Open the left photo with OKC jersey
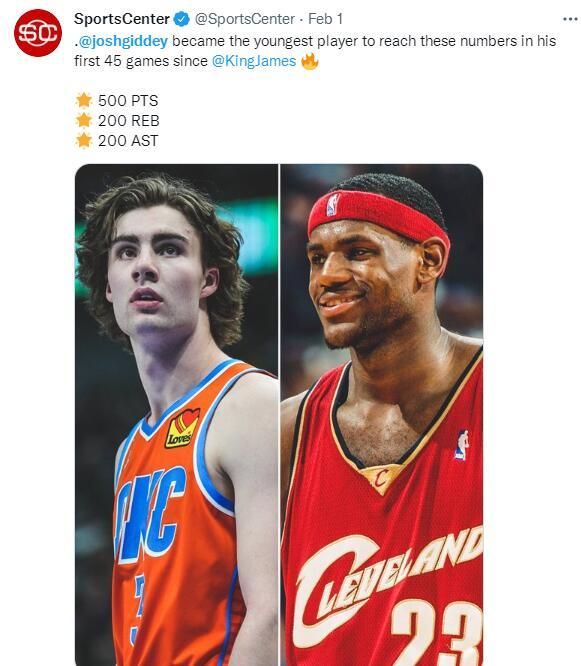 176,415
